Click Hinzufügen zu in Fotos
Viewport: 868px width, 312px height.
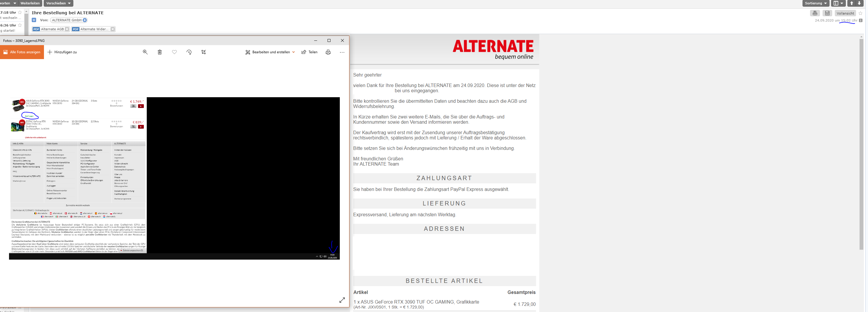[62, 52]
